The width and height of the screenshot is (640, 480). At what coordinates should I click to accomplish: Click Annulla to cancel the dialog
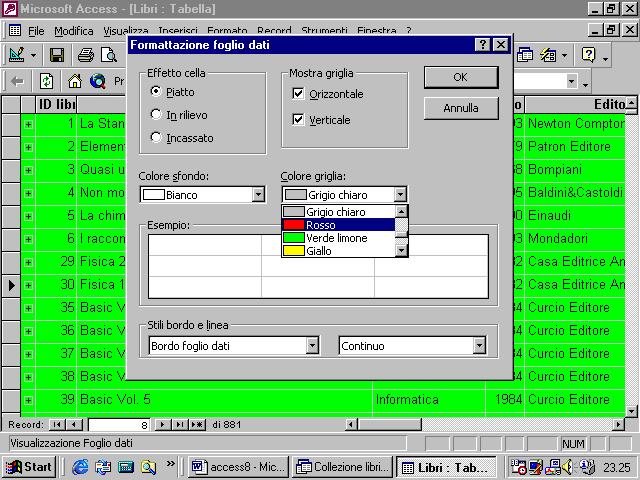click(461, 108)
